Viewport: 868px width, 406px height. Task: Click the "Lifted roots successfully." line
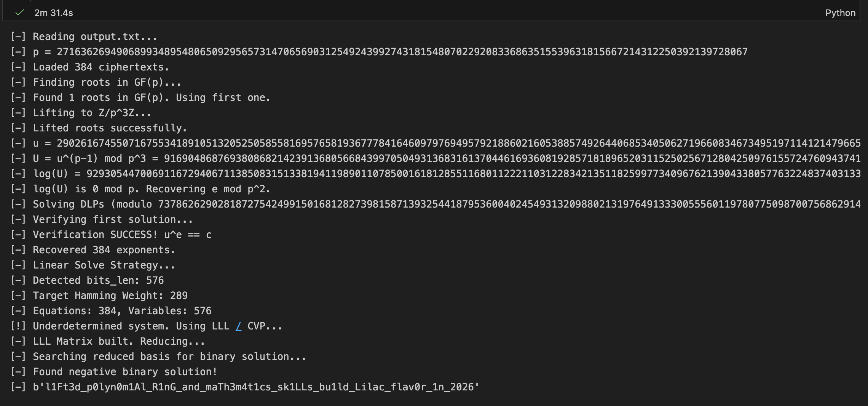coord(110,128)
